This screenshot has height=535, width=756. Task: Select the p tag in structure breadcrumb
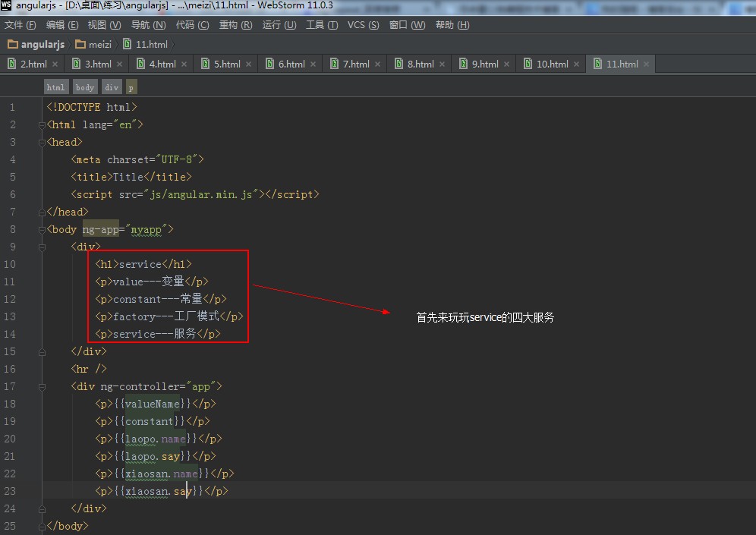click(x=131, y=87)
